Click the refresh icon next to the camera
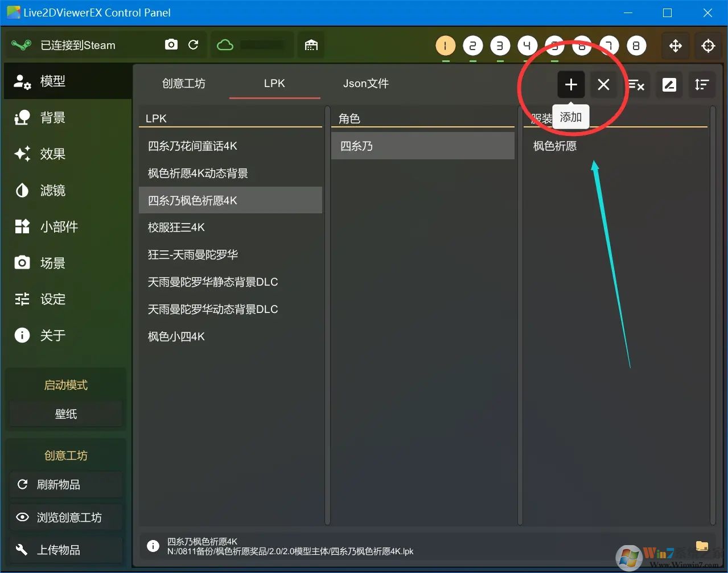The height and width of the screenshot is (573, 728). [194, 44]
